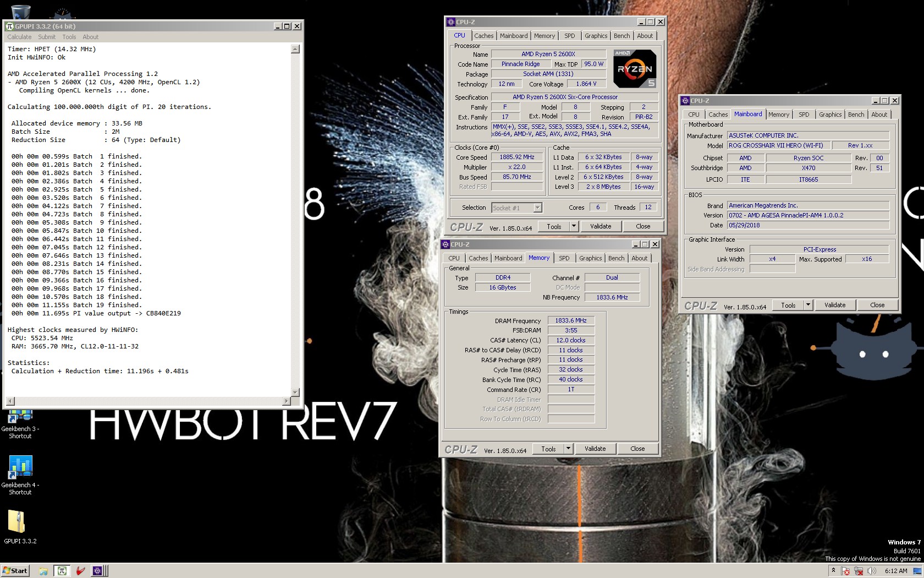Click Close button in Memory CPU-Z window
The image size is (924, 578).
pos(637,449)
